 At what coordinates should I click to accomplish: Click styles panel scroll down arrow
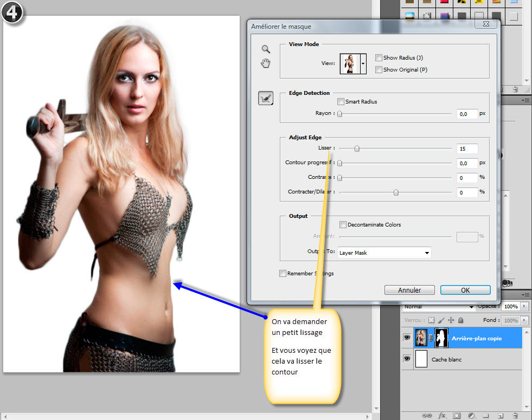[527, 81]
